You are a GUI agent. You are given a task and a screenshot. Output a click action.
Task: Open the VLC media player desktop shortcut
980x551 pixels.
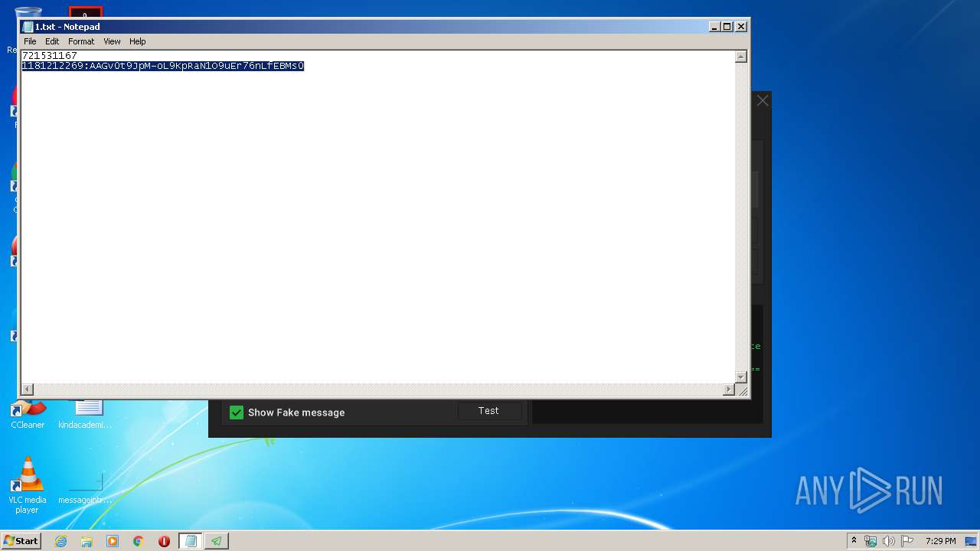tap(28, 485)
